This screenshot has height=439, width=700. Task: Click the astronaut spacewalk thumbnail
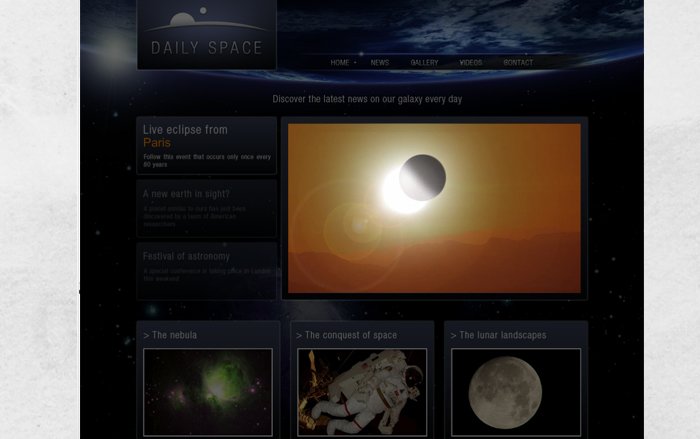(x=361, y=392)
